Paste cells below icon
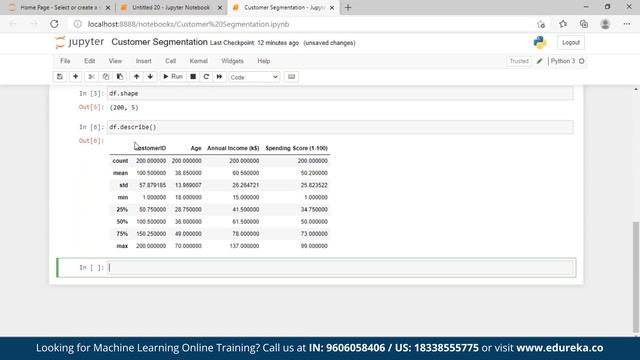 click(120, 77)
